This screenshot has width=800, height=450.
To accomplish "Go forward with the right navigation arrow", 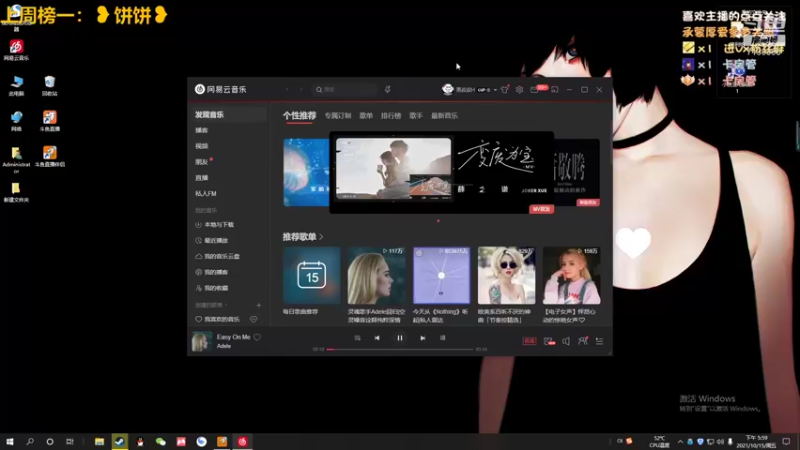I will click(302, 89).
